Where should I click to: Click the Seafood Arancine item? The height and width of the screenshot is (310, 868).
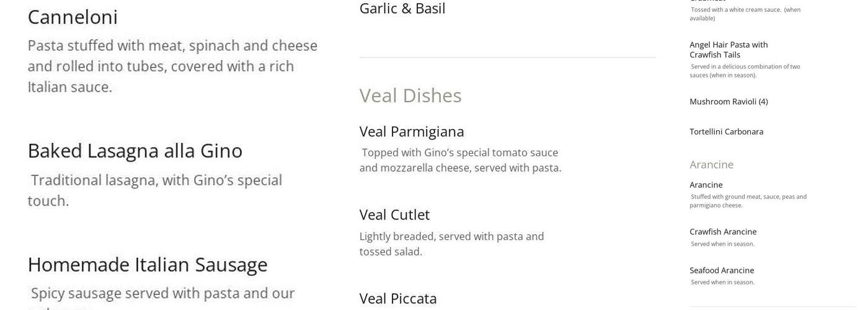(722, 270)
